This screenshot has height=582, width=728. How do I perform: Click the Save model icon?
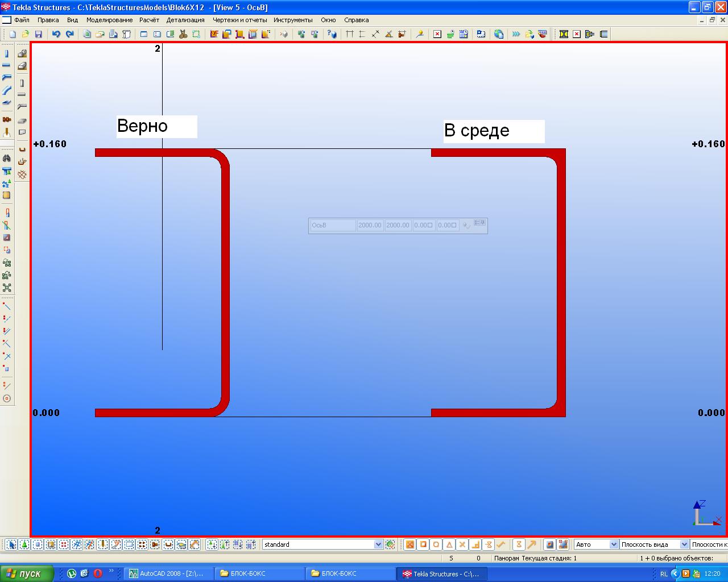tap(39, 34)
